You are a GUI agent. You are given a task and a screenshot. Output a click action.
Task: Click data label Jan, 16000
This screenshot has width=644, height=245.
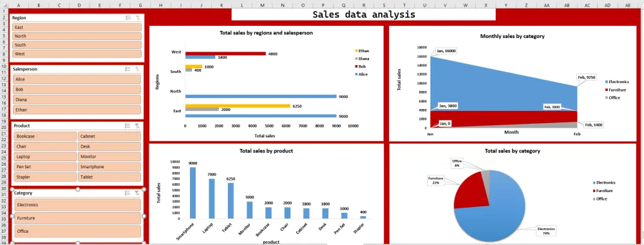446,51
